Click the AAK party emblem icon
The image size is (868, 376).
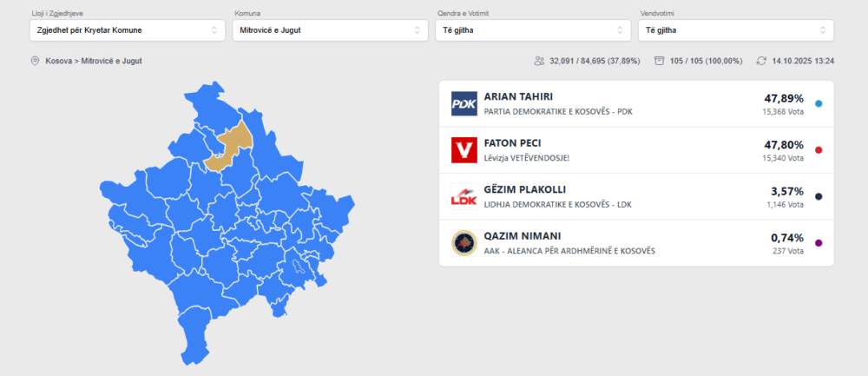click(x=464, y=243)
